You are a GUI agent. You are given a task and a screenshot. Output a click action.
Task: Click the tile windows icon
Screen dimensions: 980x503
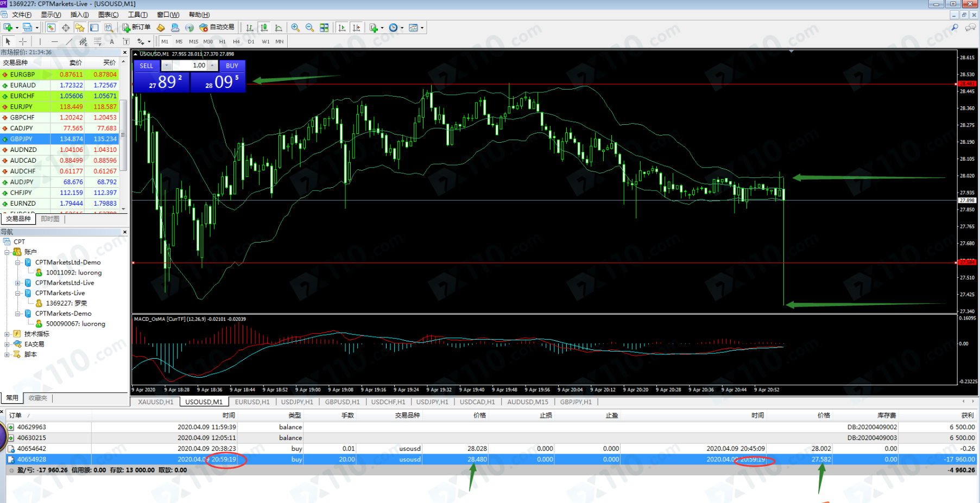tap(324, 27)
